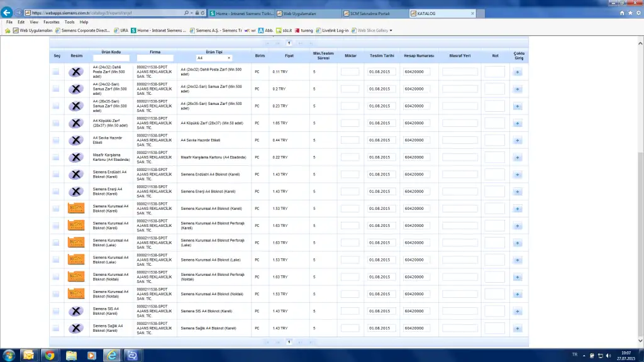
Task: Select checkbox for A4 Dahili Posta Zarf row
Action: pos(56,72)
